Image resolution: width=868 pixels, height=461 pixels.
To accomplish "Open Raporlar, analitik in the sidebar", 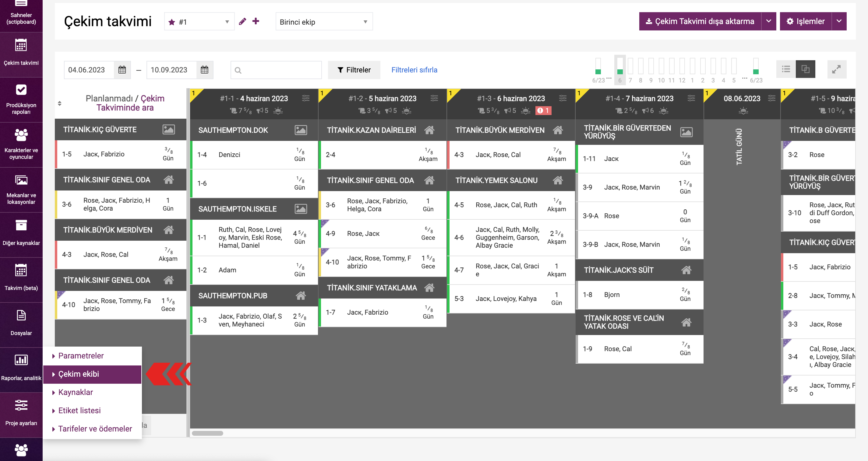I will pyautogui.click(x=21, y=370).
